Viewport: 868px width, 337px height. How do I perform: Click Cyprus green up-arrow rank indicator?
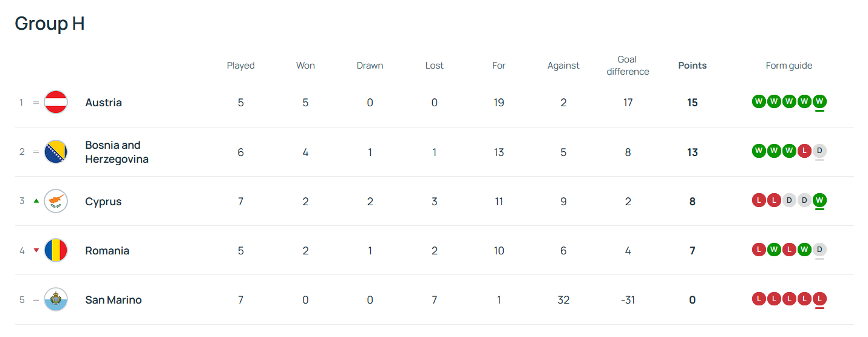point(36,201)
